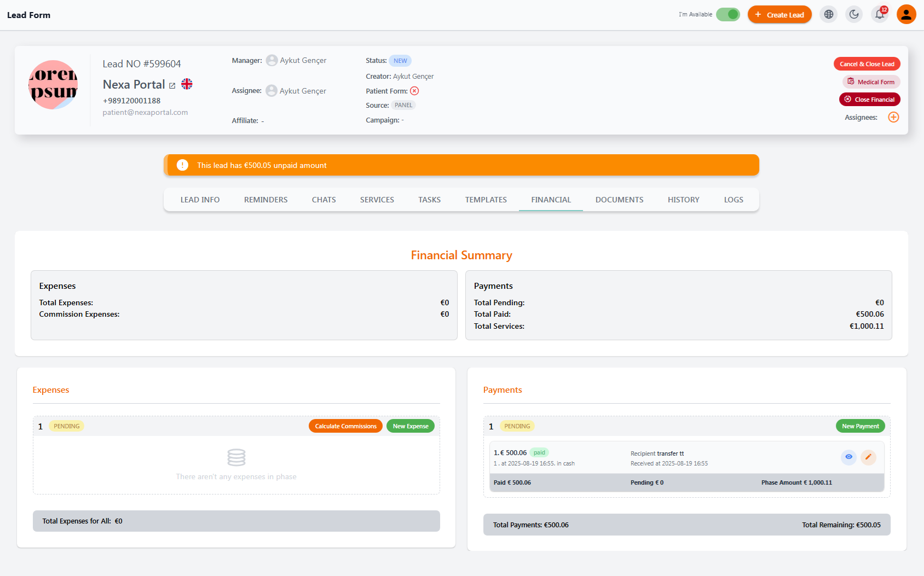The width and height of the screenshot is (924, 576).
Task: Go to the TASKS tab
Action: pos(430,200)
